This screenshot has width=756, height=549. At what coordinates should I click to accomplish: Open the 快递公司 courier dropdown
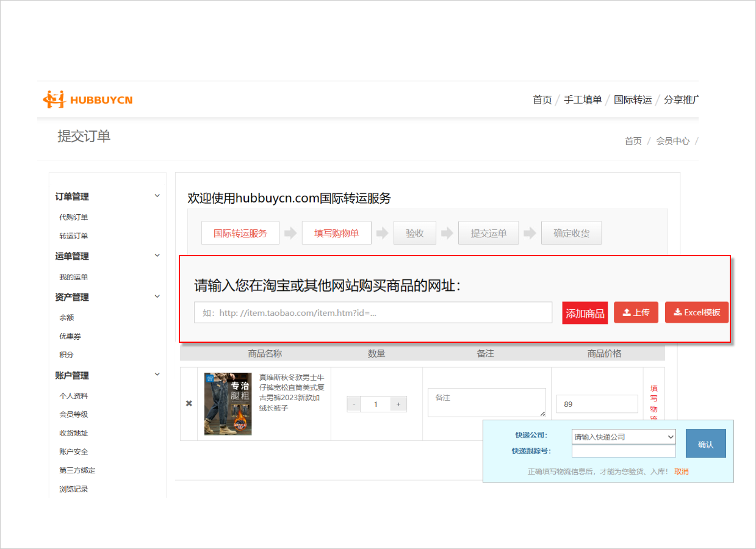pos(624,437)
